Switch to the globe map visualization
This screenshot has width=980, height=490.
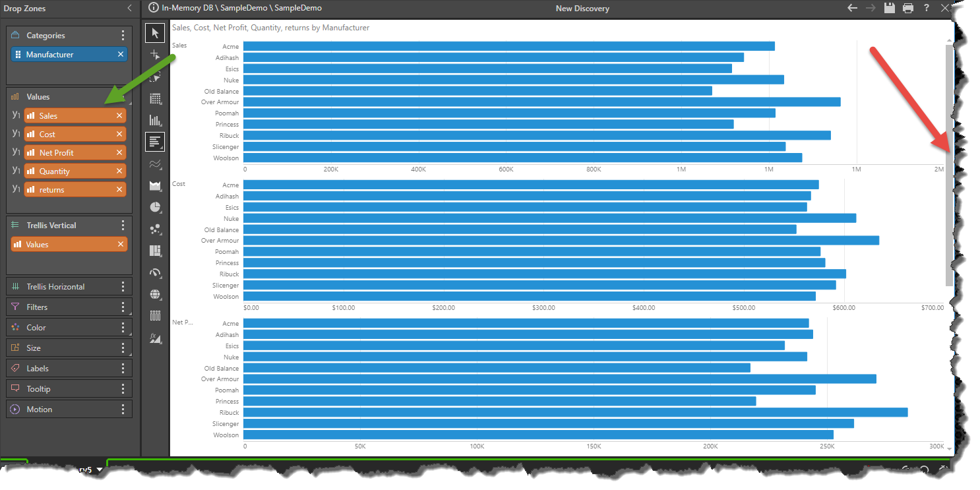(x=155, y=294)
